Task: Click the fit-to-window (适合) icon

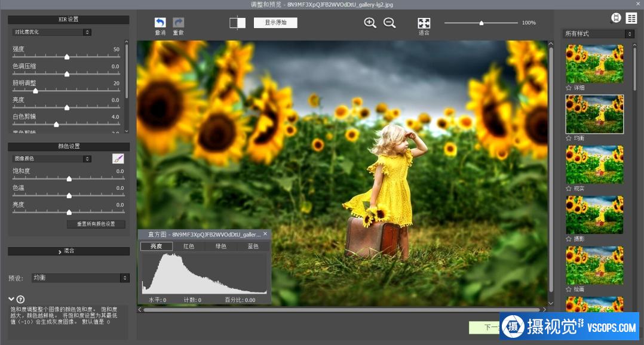Action: (x=424, y=23)
